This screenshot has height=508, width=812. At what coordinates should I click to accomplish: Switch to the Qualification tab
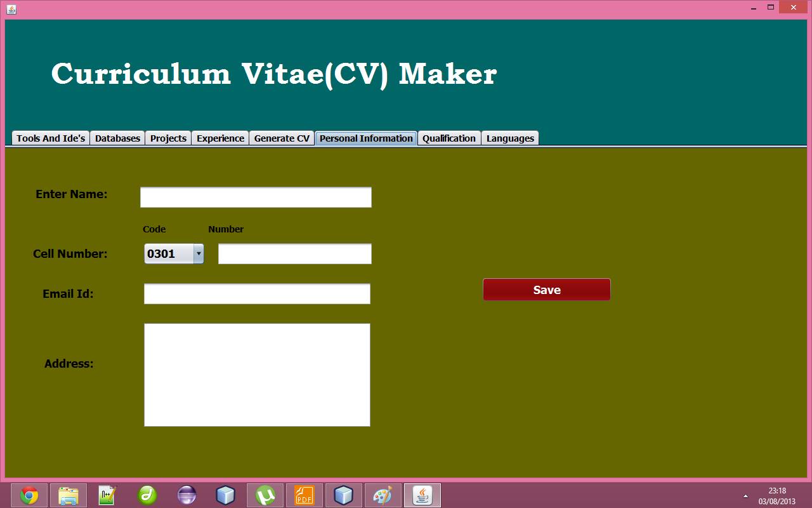pos(449,138)
